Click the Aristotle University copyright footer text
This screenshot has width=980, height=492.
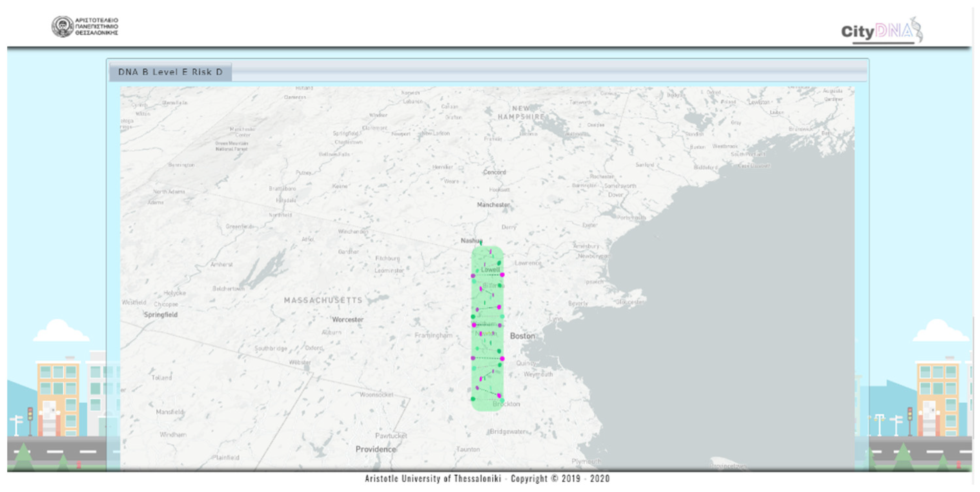[x=487, y=478]
